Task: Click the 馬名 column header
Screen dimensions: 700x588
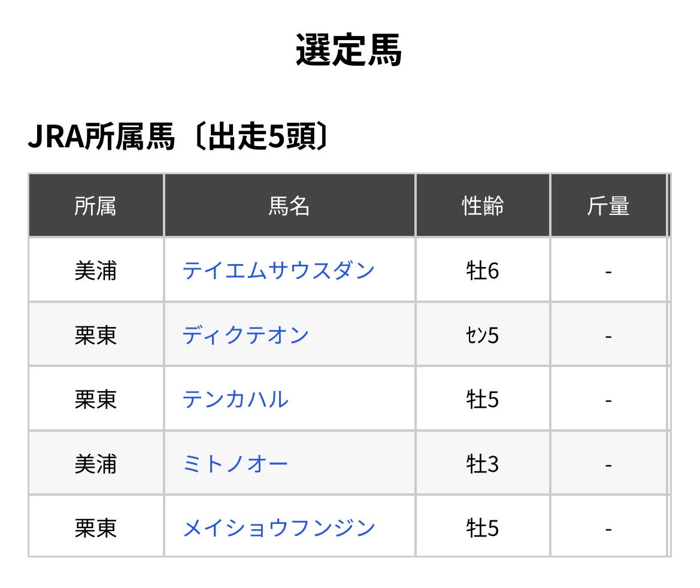Action: [289, 206]
